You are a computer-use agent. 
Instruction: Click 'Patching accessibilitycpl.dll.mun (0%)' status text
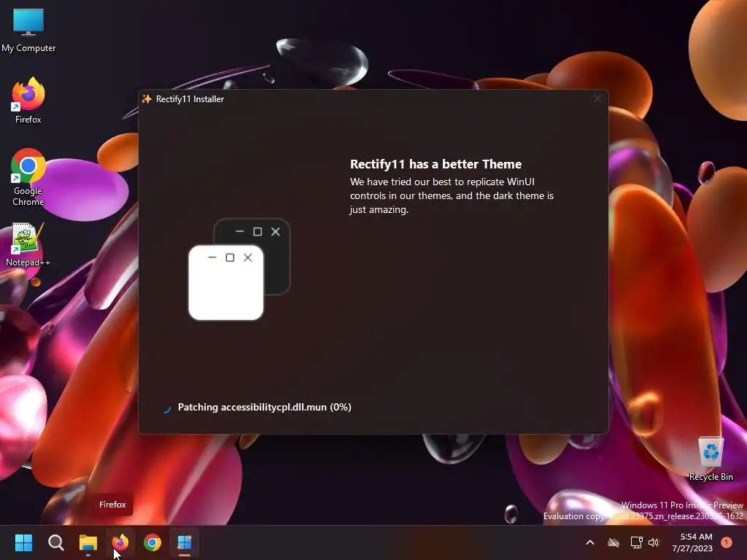coord(264,407)
